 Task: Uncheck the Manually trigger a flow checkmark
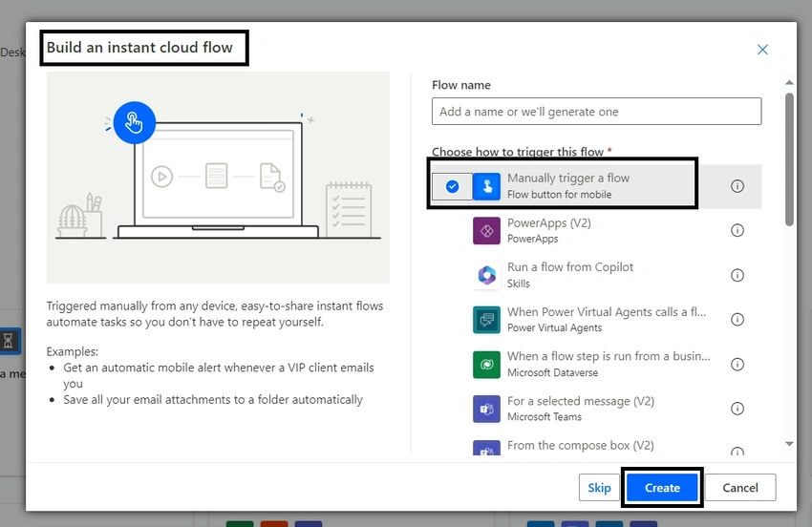pyautogui.click(x=452, y=186)
